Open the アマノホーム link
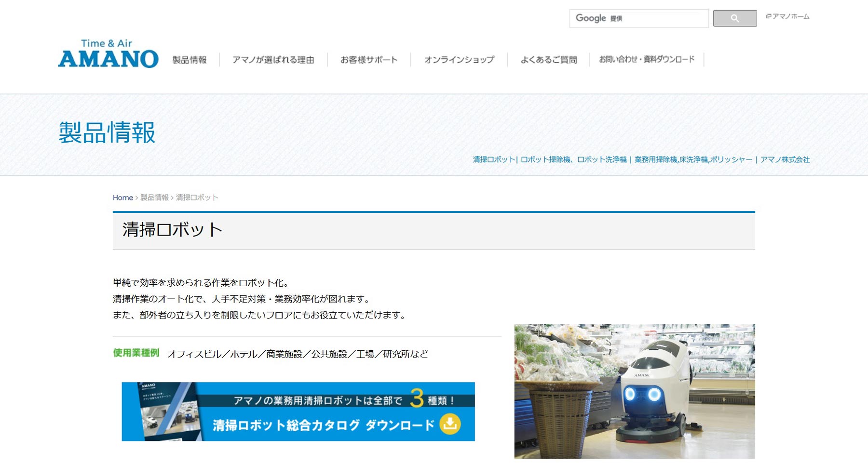Viewport: 868px width, 463px height. click(x=788, y=16)
